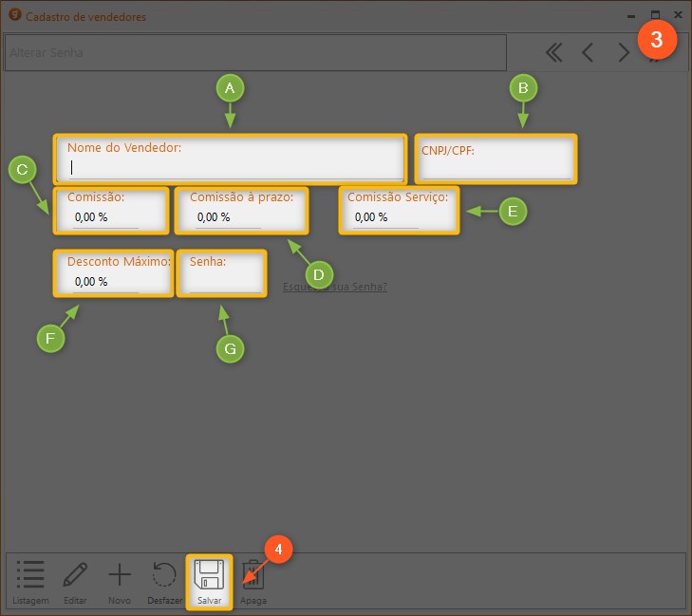
Task: Minimize the Cadastro de vendedores window
Action: click(631, 16)
